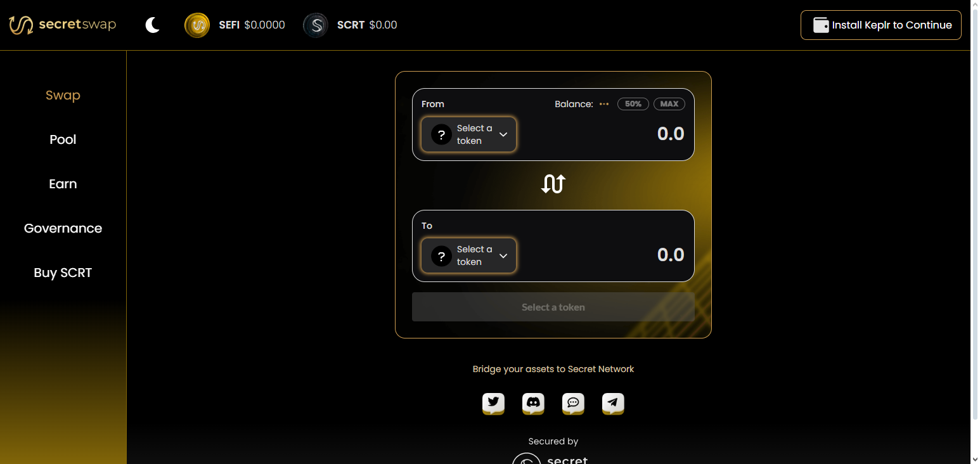This screenshot has height=464, width=980.
Task: Set amount using the 50% button
Action: coord(633,104)
